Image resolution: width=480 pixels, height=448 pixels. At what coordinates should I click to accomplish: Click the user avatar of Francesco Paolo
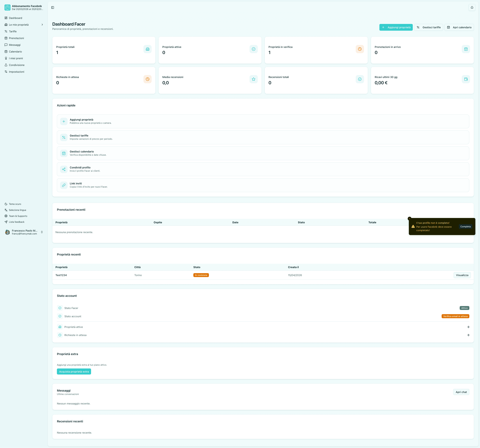click(x=7, y=232)
